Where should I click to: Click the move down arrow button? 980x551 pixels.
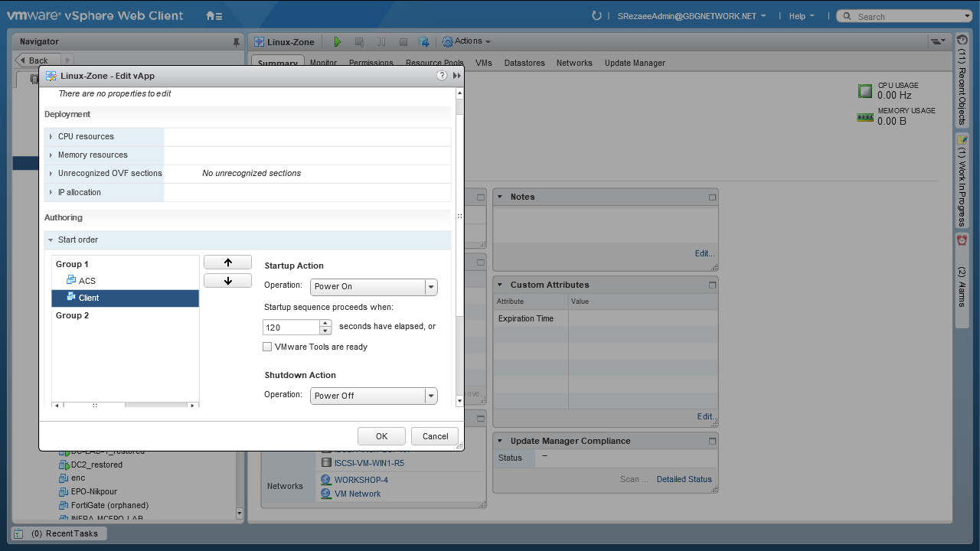[x=227, y=281]
